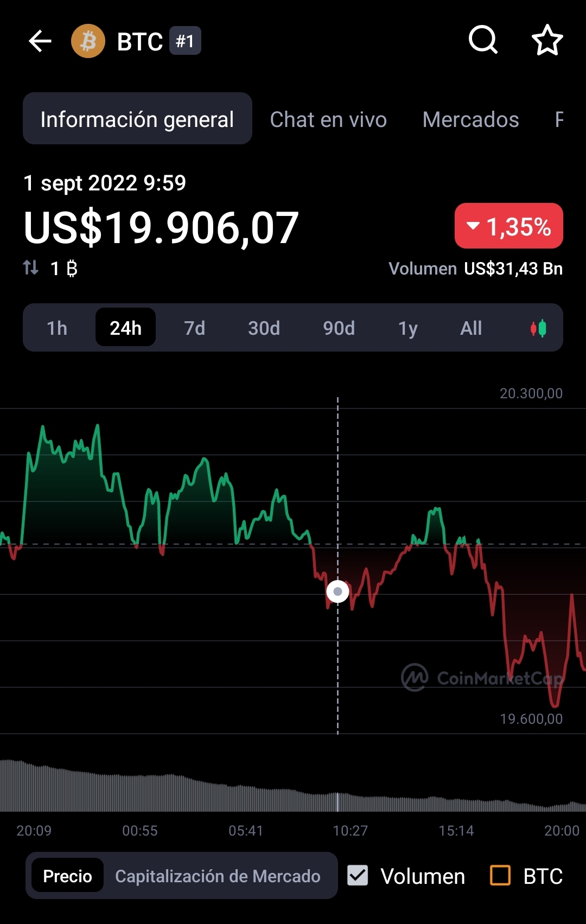Tap the back arrow icon
Image resolution: width=586 pixels, height=924 pixels.
[x=40, y=41]
